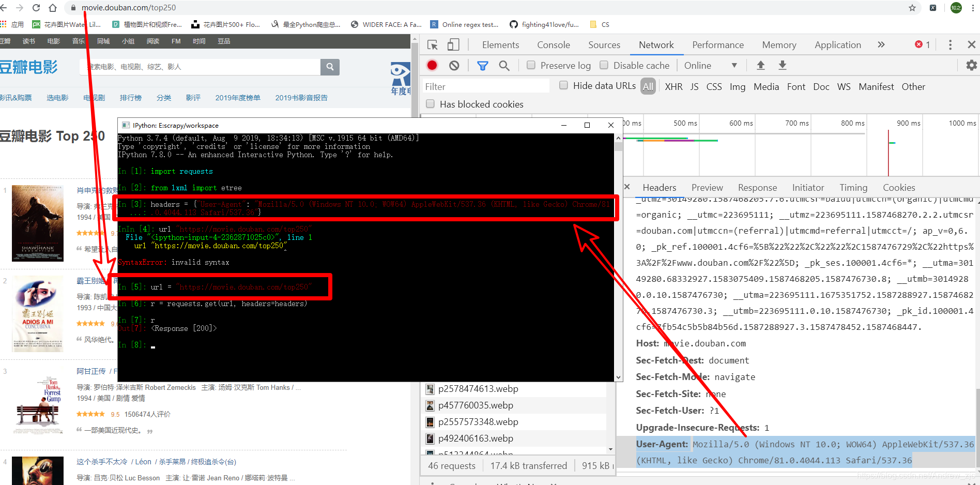Screen dimensions: 980x485
Task: Open the CS bookmarks folder
Action: tap(600, 24)
